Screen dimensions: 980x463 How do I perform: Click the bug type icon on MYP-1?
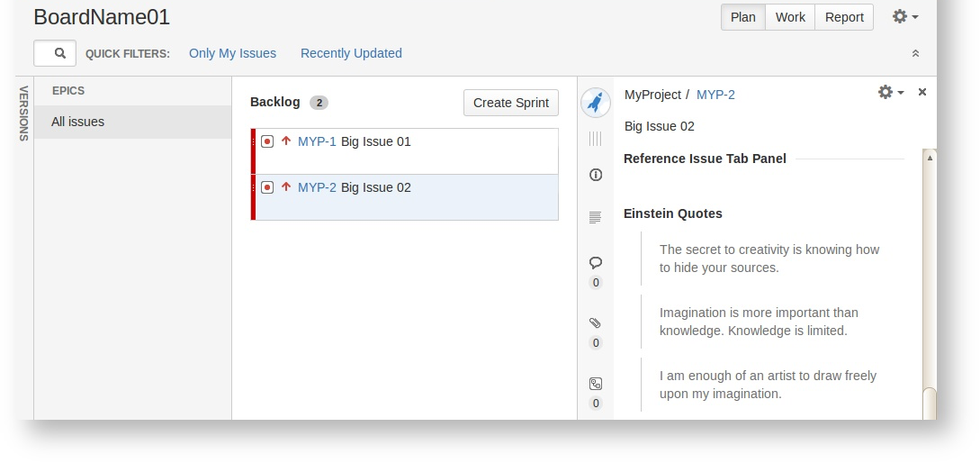pos(267,141)
